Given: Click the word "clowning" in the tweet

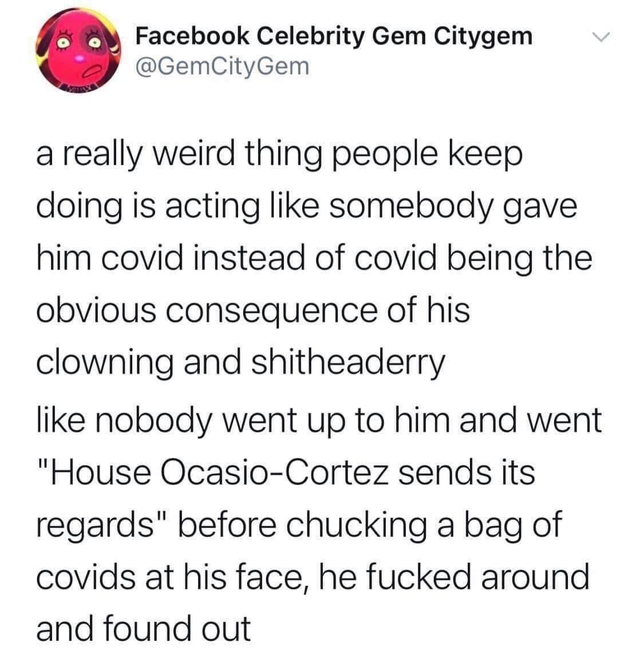Looking at the screenshot, I should (105, 363).
